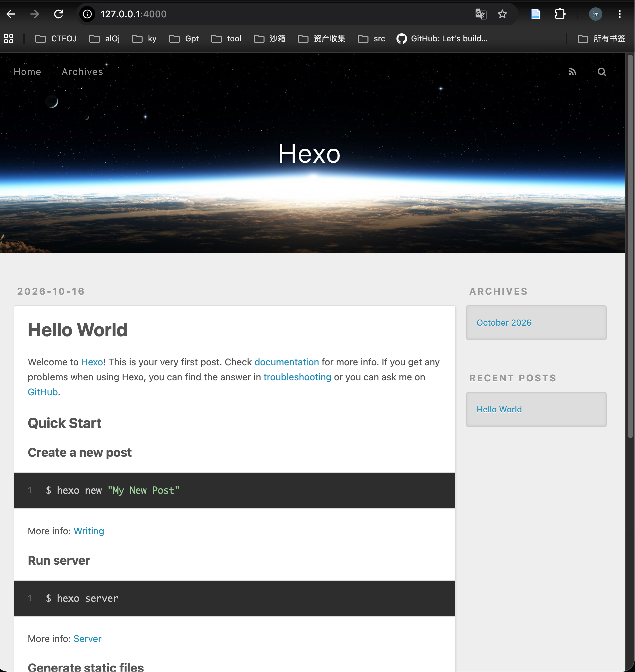Open Hello World under Recent Posts
The width and height of the screenshot is (635, 672).
[x=499, y=409]
